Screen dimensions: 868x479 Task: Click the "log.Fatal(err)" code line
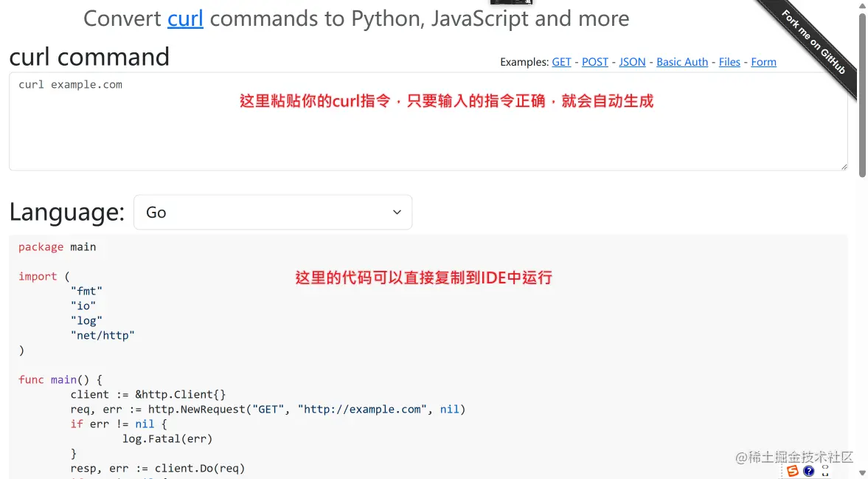167,439
